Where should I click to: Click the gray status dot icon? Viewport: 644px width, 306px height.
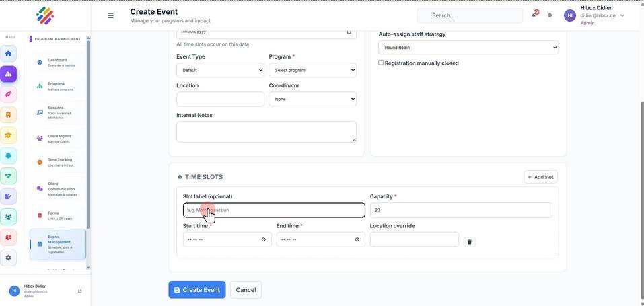[550, 15]
